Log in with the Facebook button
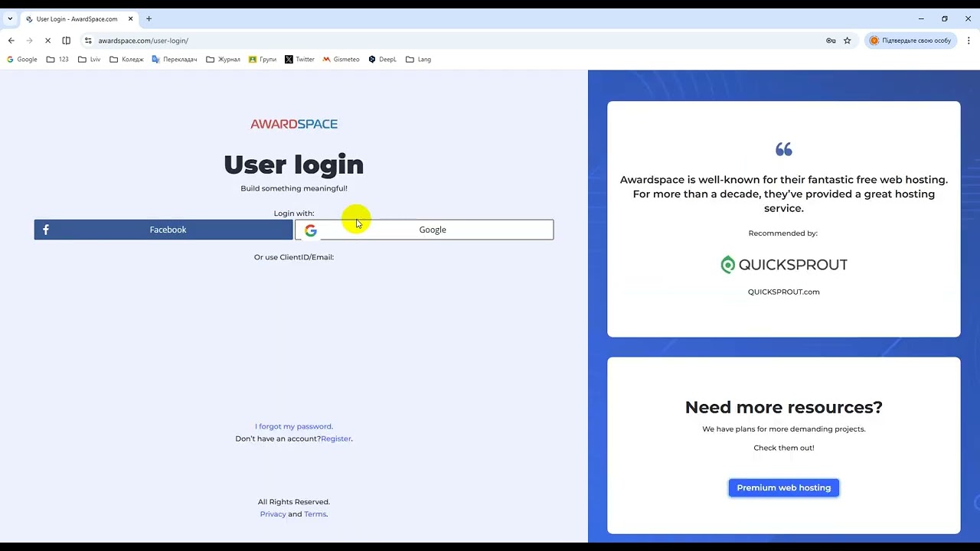The width and height of the screenshot is (980, 551). pos(163,230)
